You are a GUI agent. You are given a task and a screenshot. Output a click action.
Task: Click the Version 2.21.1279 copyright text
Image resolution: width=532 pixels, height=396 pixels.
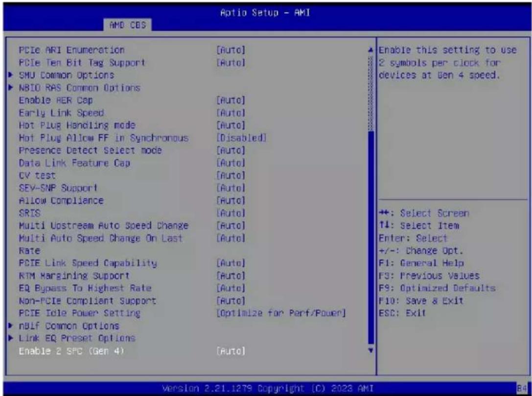pyautogui.click(x=268, y=388)
